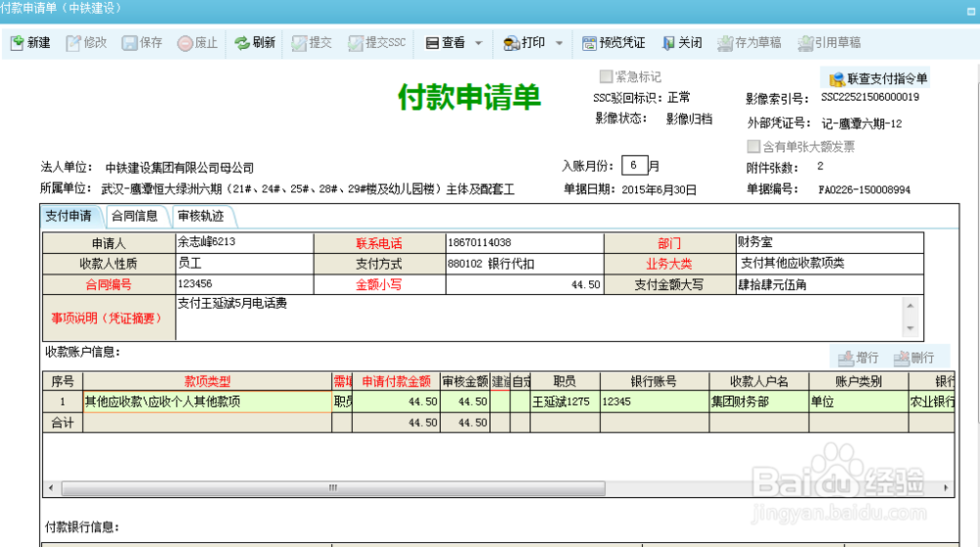Click the 关闭 (Close) toolbar icon

(668, 42)
